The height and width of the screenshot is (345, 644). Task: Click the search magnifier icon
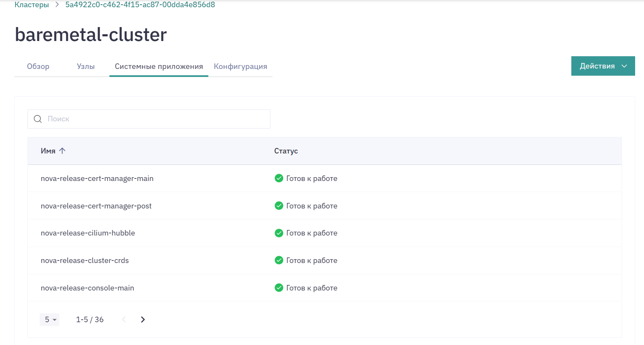(38, 119)
